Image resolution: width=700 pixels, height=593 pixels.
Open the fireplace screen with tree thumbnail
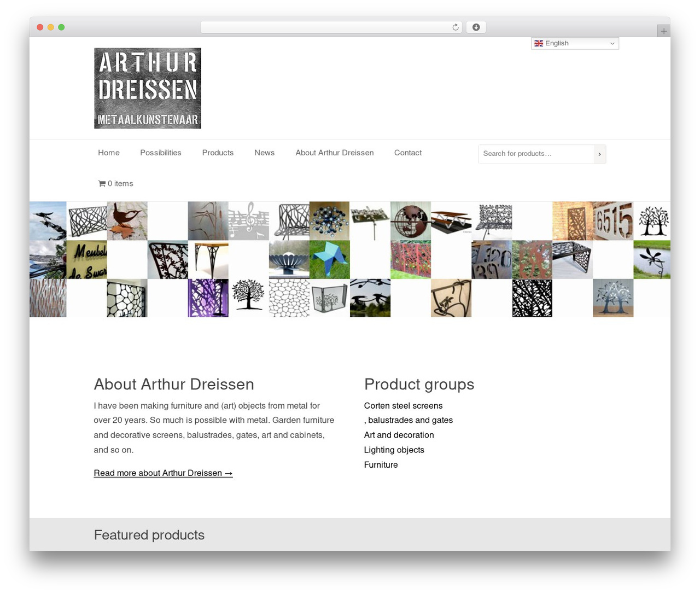click(x=330, y=298)
